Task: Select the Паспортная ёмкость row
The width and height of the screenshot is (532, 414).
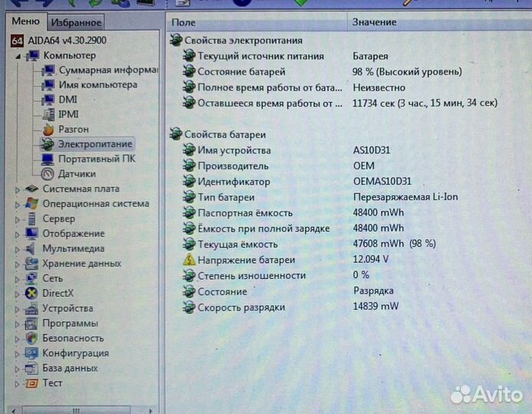Action: [293, 213]
